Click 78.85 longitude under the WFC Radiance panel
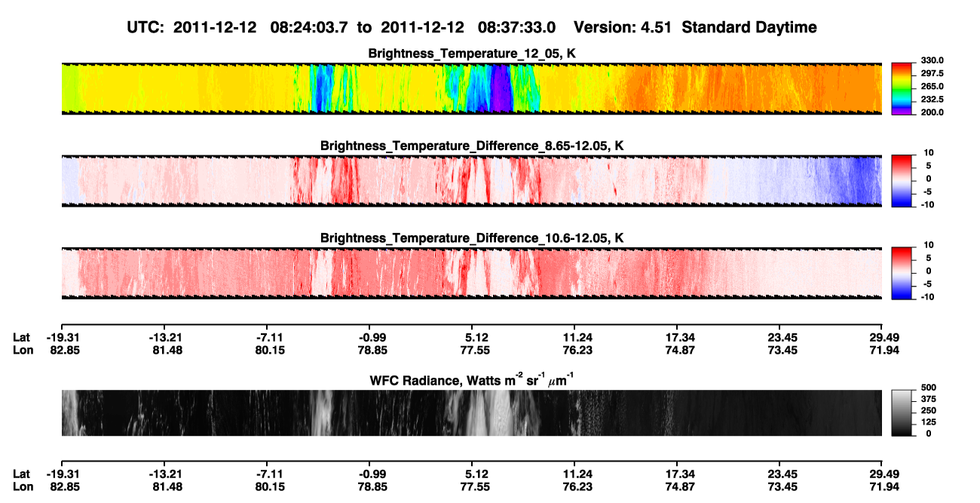The image size is (980, 503). point(372,487)
